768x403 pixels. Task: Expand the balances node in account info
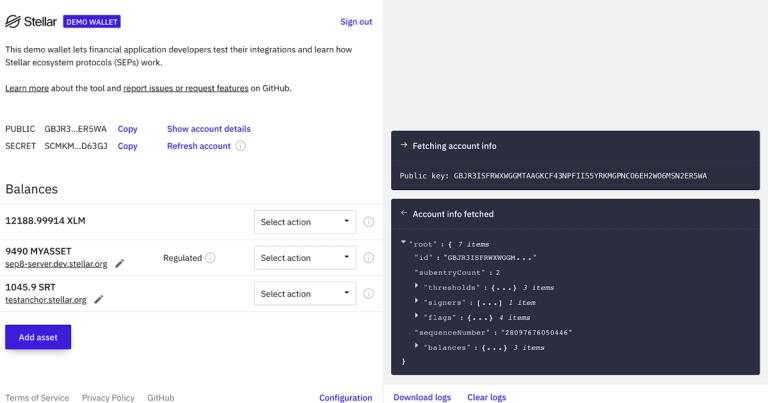[x=417, y=346]
